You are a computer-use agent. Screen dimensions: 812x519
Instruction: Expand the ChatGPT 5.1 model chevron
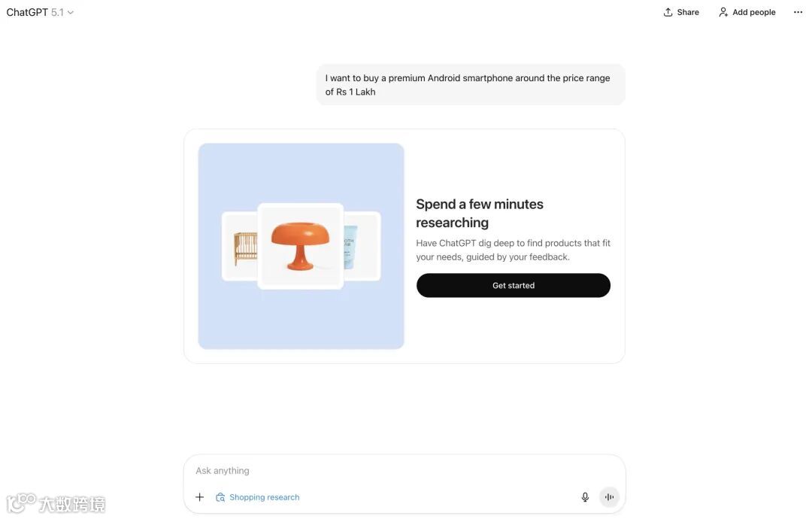click(71, 13)
